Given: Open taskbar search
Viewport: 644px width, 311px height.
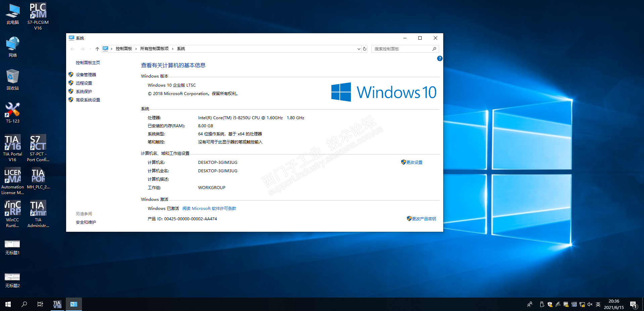Looking at the screenshot, I should [x=24, y=304].
